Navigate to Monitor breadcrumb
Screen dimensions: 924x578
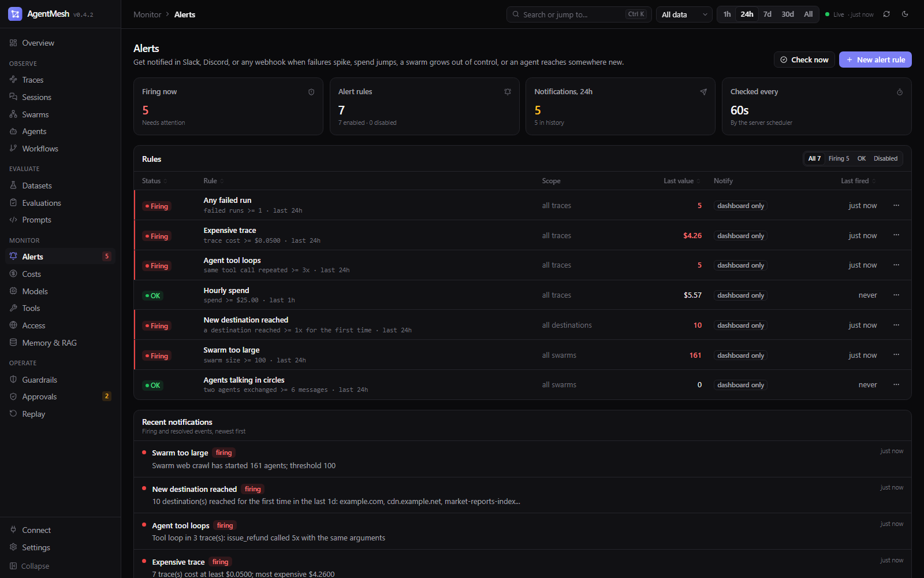click(x=147, y=14)
